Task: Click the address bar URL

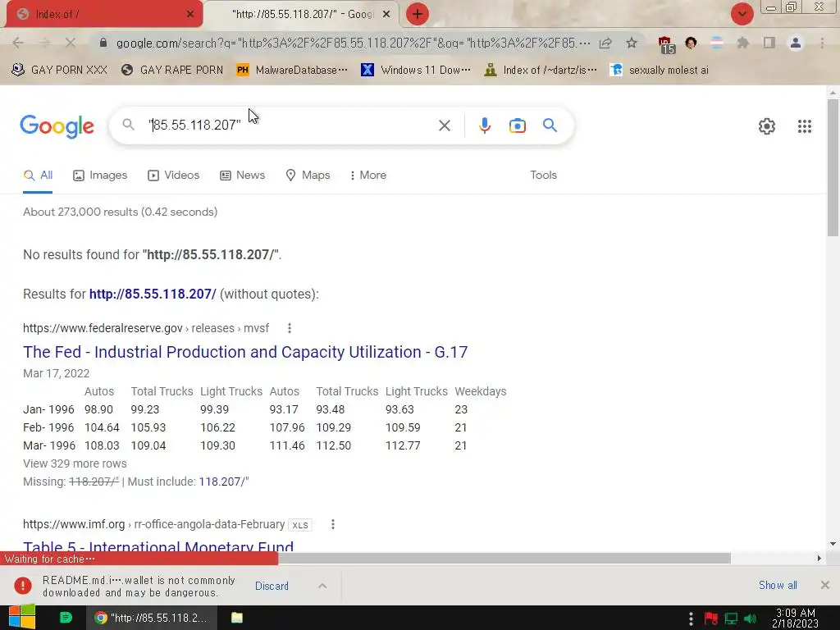Action: point(353,43)
